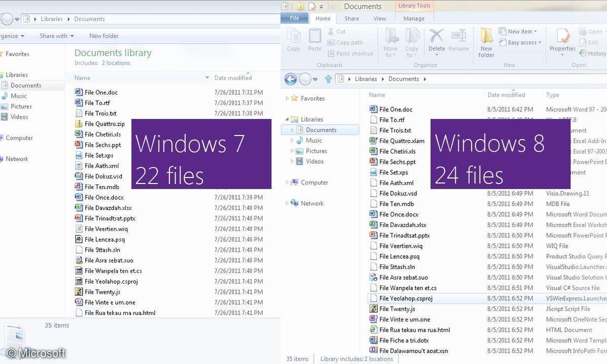607x364 pixels.
Task: Select File Trinadtsat.pptx in the Windows 7 list
Action: (x=110, y=218)
